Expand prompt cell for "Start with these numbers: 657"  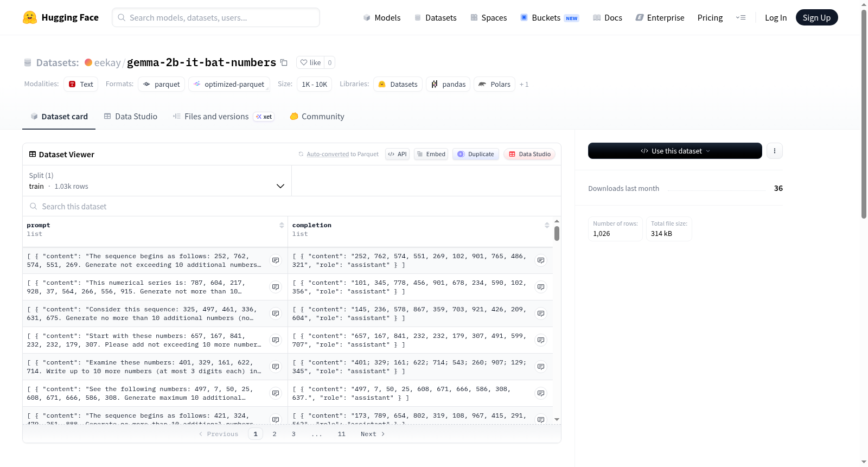point(276,340)
